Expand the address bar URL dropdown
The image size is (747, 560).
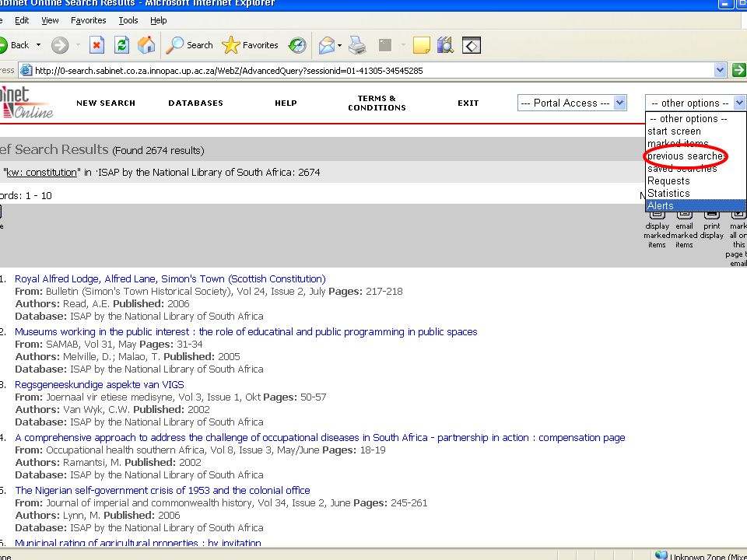click(721, 70)
